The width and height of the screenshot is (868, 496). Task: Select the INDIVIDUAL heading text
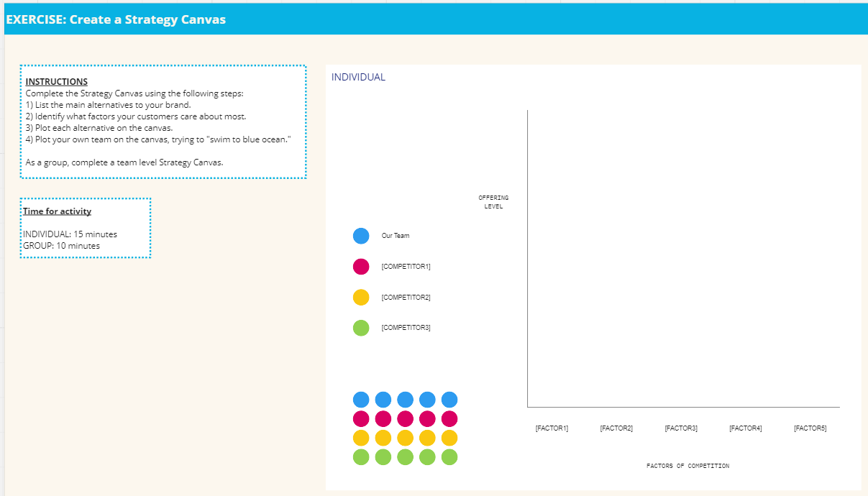pos(358,77)
